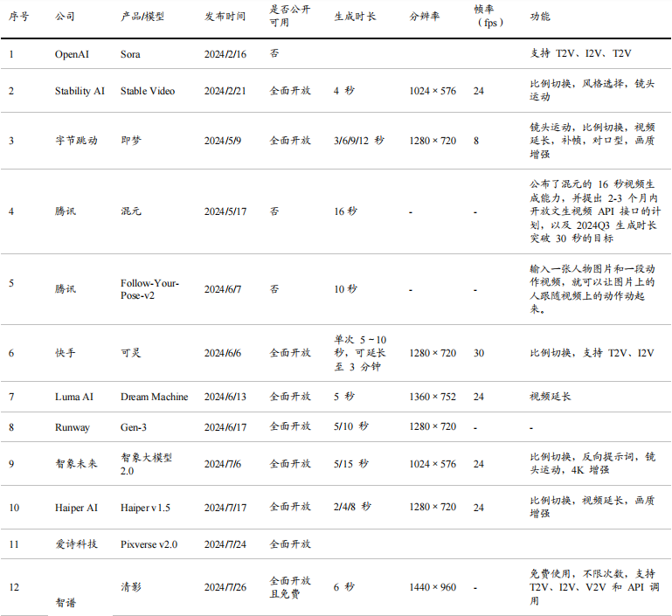This screenshot has height=616, width=672.
Task: Select the 功能 column header
Action: coord(541,17)
